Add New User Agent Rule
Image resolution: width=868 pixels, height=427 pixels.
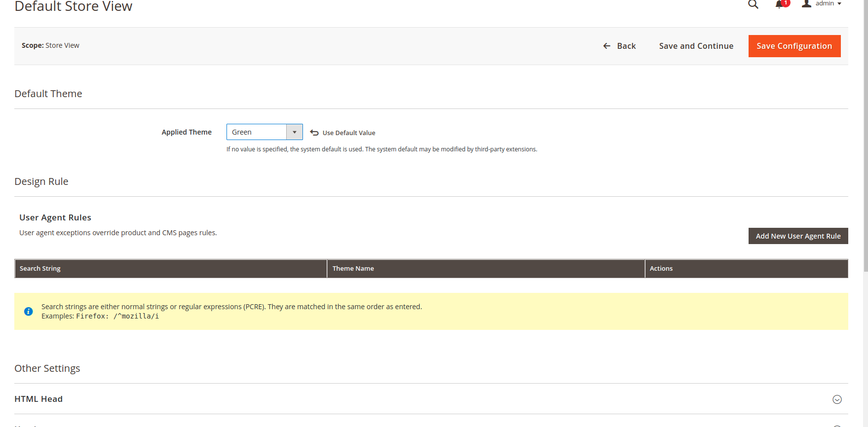point(798,236)
